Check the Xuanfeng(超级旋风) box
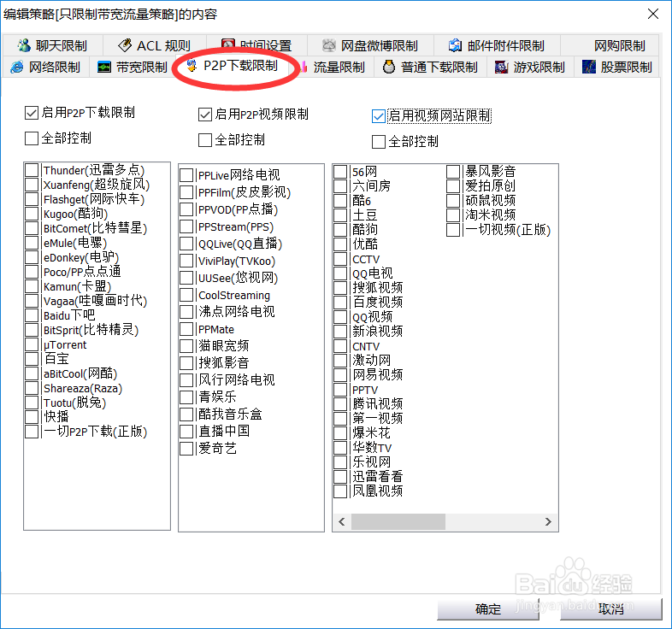Screen dimensions: 672x629 click(32, 185)
